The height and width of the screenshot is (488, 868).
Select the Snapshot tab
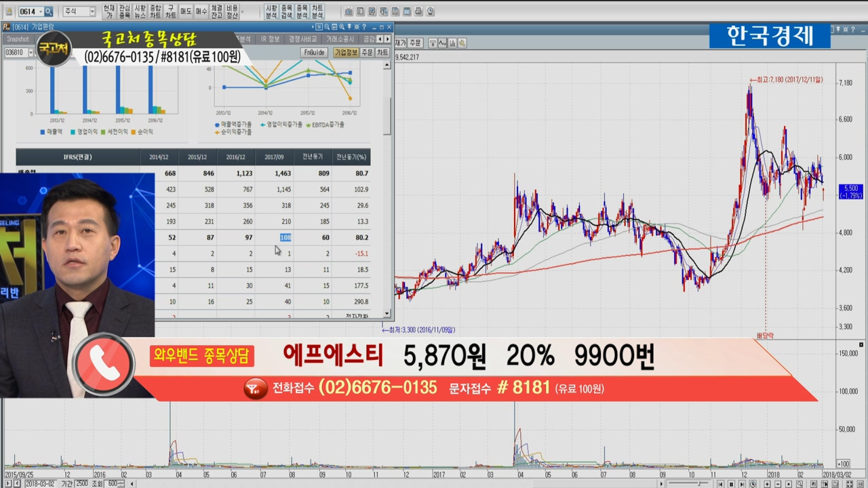(18, 39)
